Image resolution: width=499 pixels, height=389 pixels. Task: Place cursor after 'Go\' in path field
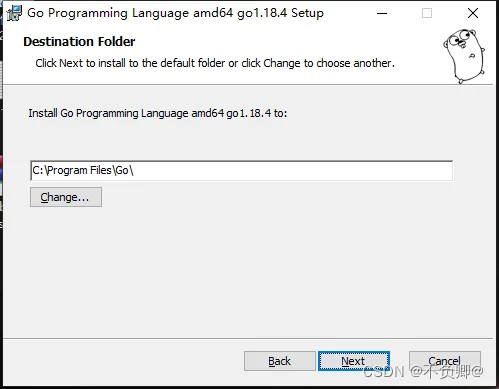134,170
